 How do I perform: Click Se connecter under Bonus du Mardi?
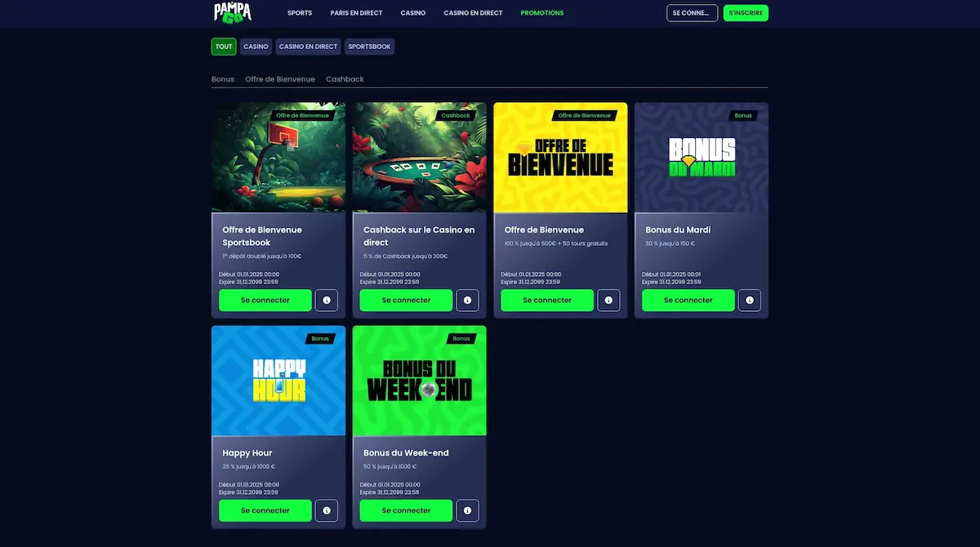[688, 300]
